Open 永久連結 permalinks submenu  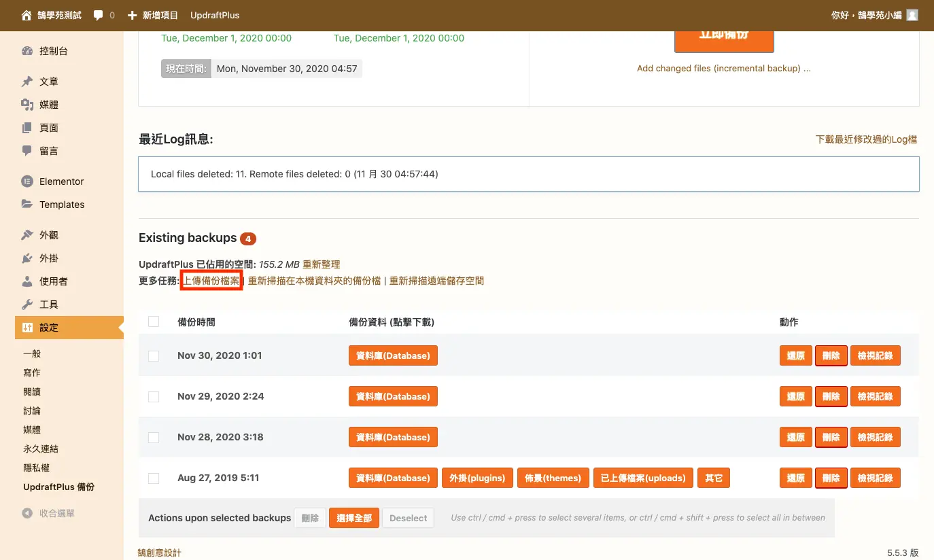point(41,449)
